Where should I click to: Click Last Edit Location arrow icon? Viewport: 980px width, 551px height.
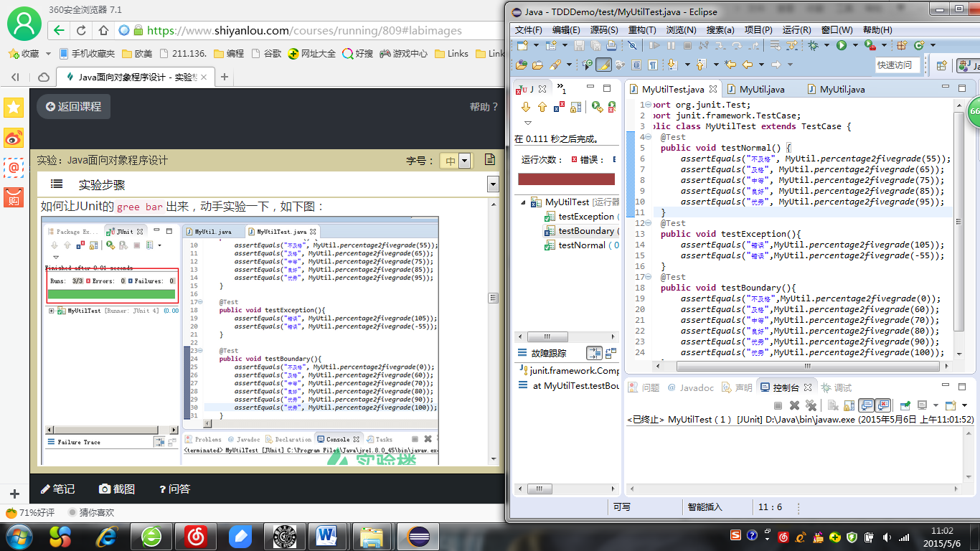[x=730, y=65]
